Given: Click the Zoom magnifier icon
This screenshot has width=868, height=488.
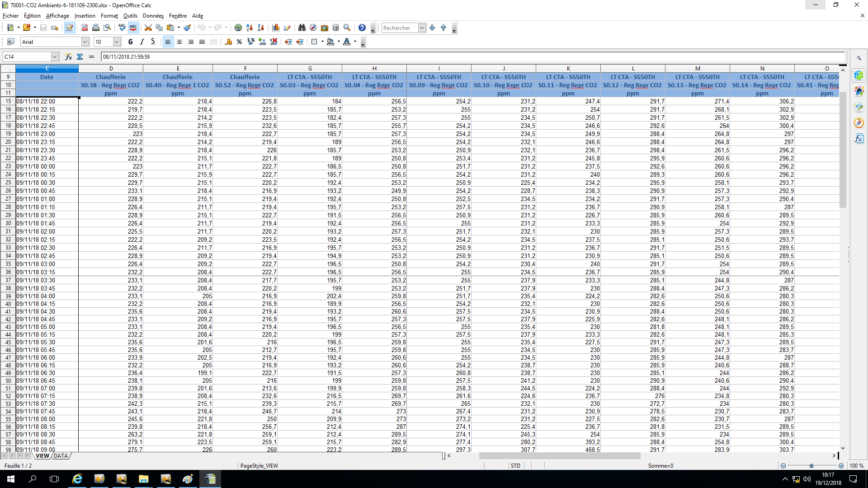Looking at the screenshot, I should (x=347, y=28).
